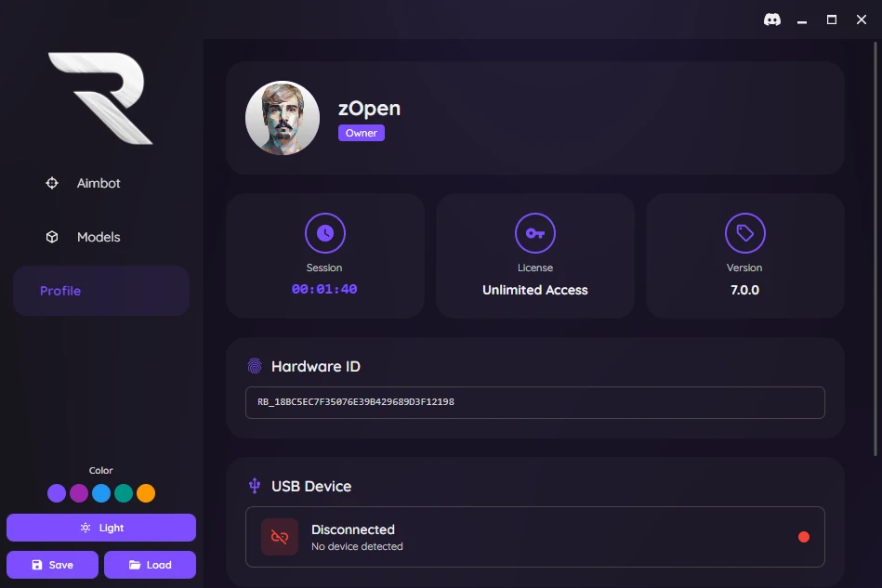Click the Hardware ID text field
Image resolution: width=882 pixels, height=588 pixels.
point(534,403)
